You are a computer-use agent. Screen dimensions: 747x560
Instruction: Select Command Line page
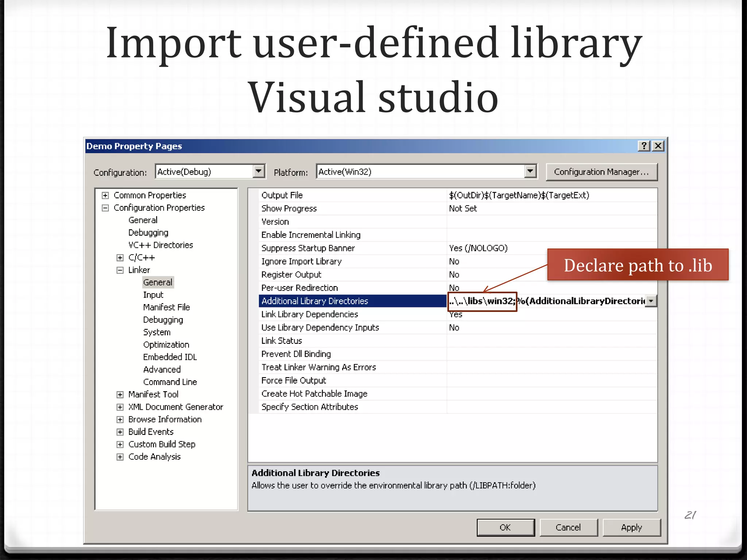[170, 382]
